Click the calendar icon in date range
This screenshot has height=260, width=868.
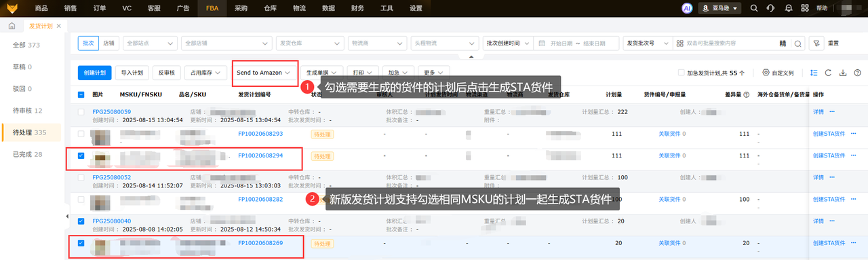[542, 43]
